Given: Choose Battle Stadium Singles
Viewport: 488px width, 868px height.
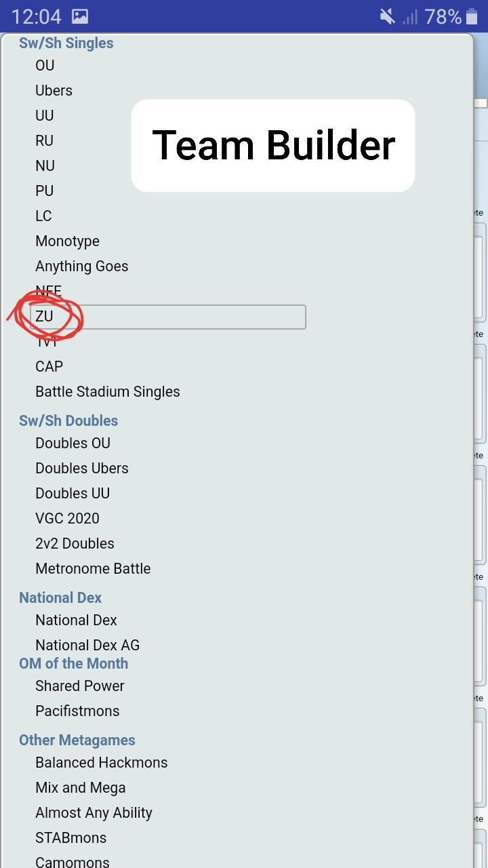Looking at the screenshot, I should 108,392.
